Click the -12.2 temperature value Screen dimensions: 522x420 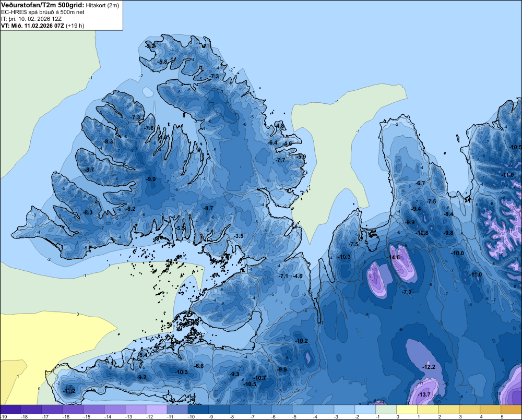point(429,367)
